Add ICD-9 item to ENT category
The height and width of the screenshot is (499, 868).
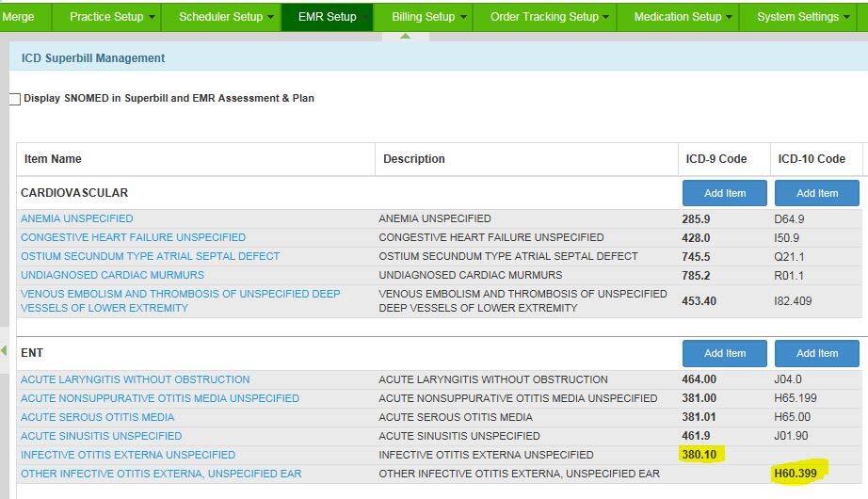(x=725, y=353)
